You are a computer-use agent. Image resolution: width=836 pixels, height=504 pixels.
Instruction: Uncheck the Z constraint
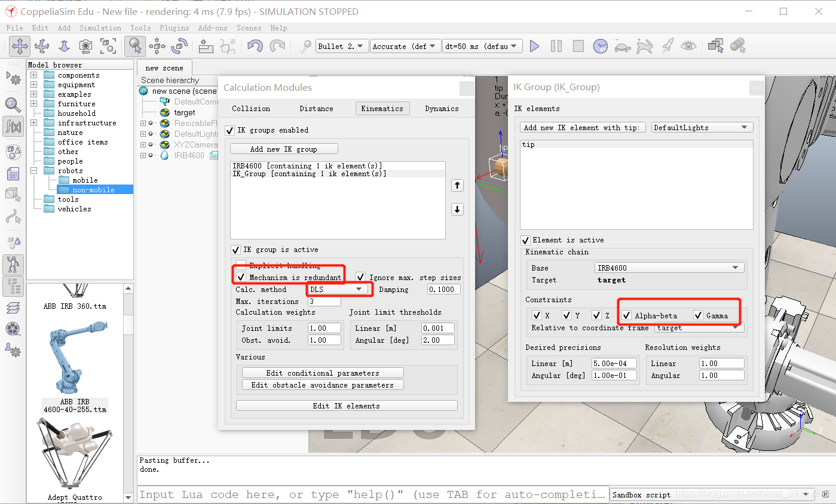click(596, 315)
